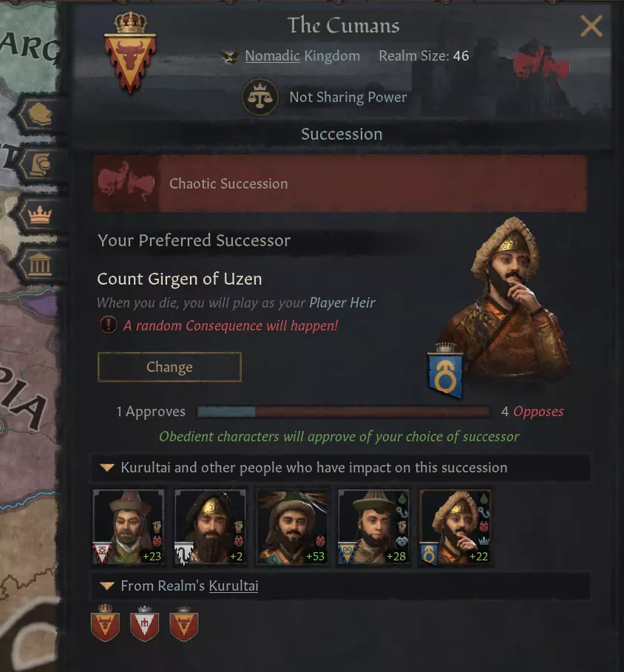Image resolution: width=624 pixels, height=672 pixels.
Task: Open the map-shaped sidebar tab icon
Action: click(39, 115)
